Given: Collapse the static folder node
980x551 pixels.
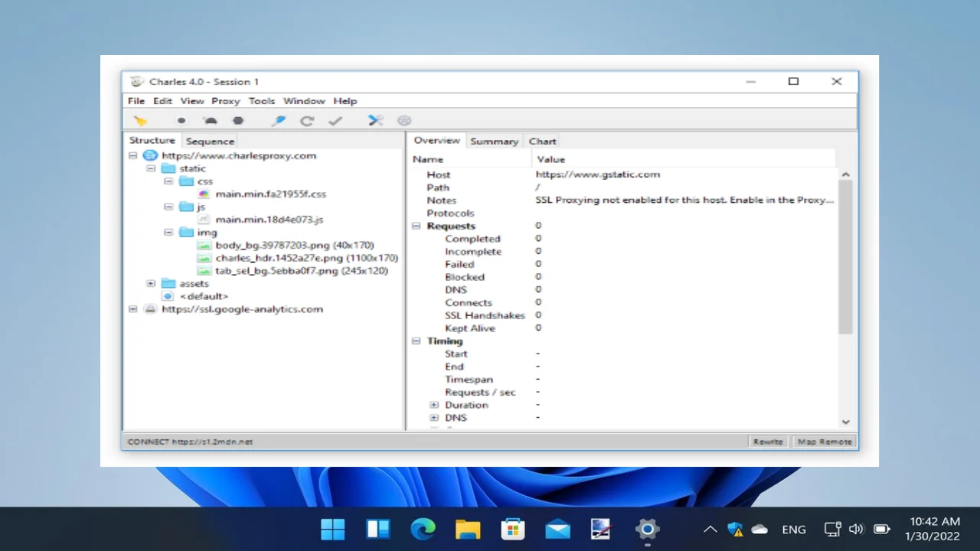Looking at the screenshot, I should coord(151,168).
